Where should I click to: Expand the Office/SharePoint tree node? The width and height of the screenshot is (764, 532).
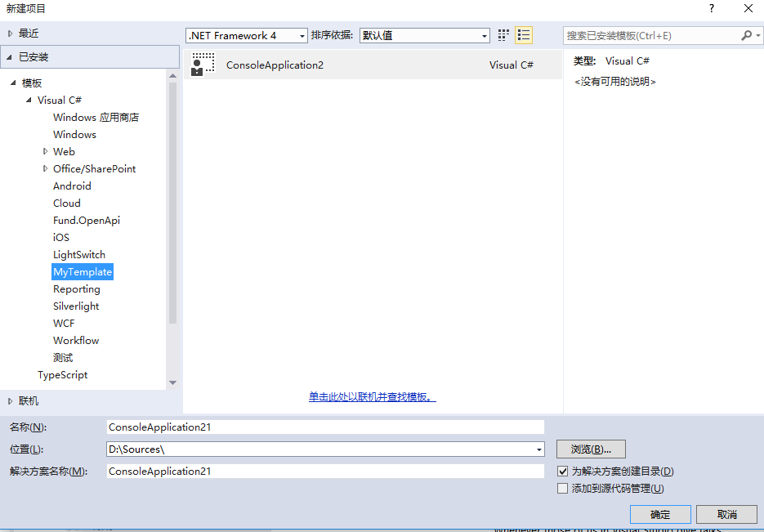(x=45, y=168)
